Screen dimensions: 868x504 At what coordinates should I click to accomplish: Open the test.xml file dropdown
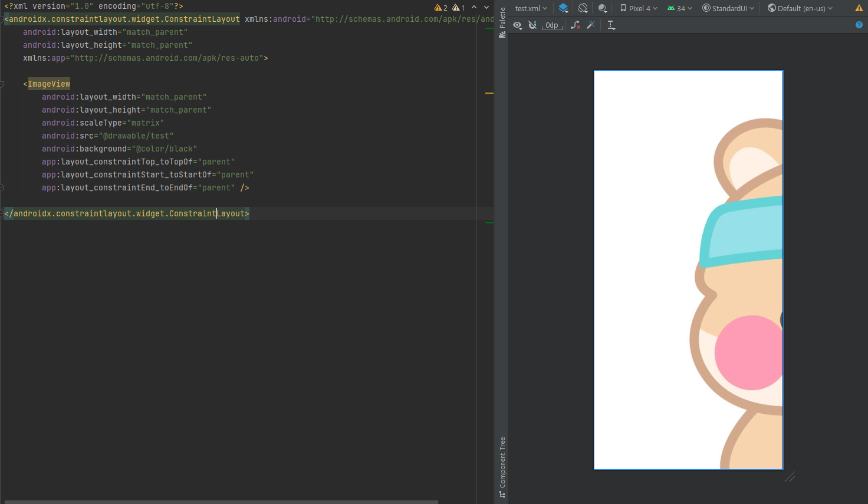[531, 8]
